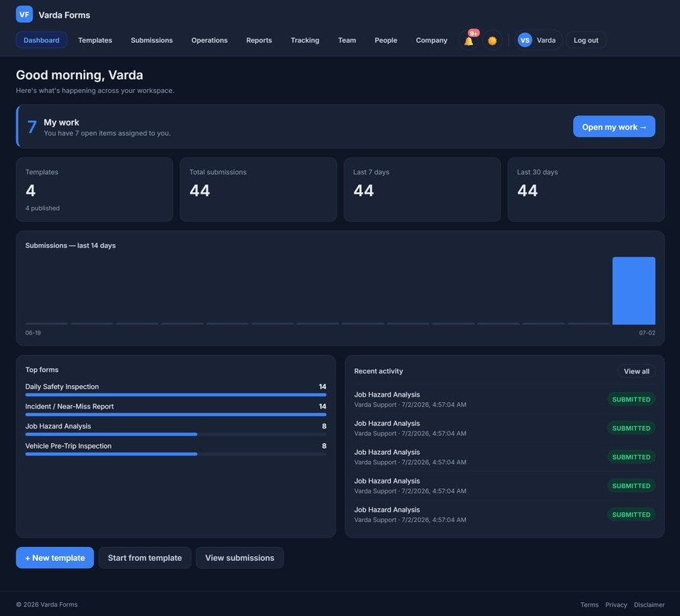This screenshot has height=616, width=680.
Task: Click the Last 7 days card
Action: click(x=422, y=189)
